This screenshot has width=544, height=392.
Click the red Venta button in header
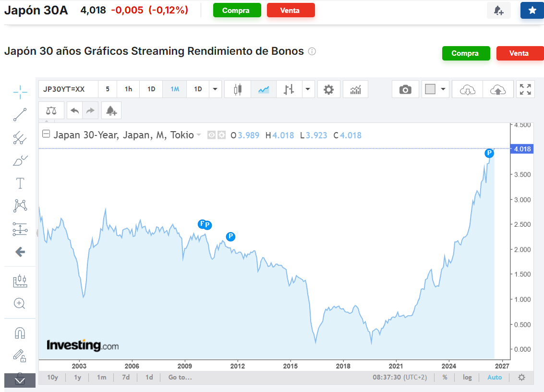point(291,11)
